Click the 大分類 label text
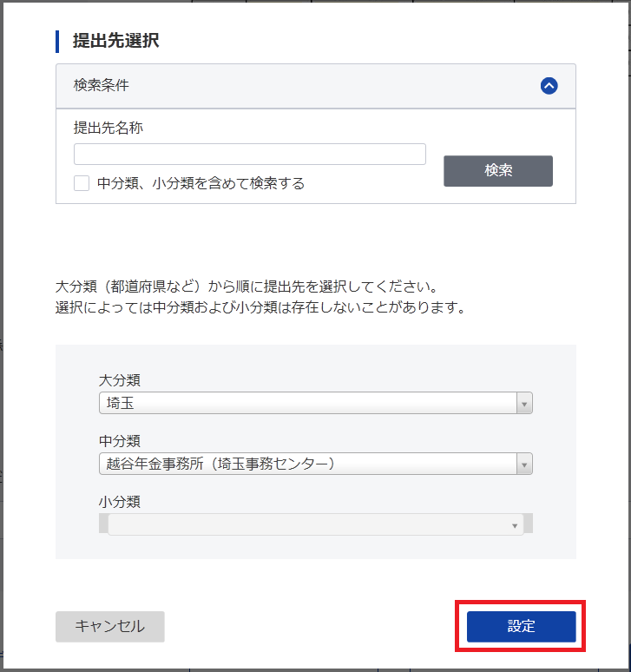The height and width of the screenshot is (672, 631). [x=120, y=380]
